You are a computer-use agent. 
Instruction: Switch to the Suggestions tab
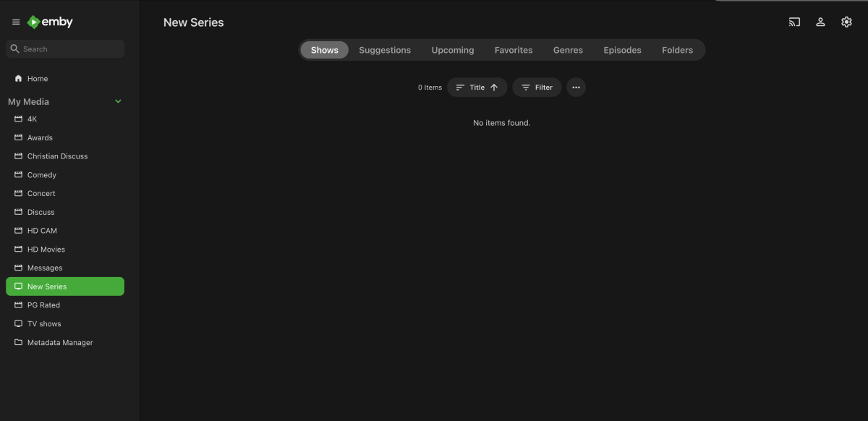coord(385,50)
